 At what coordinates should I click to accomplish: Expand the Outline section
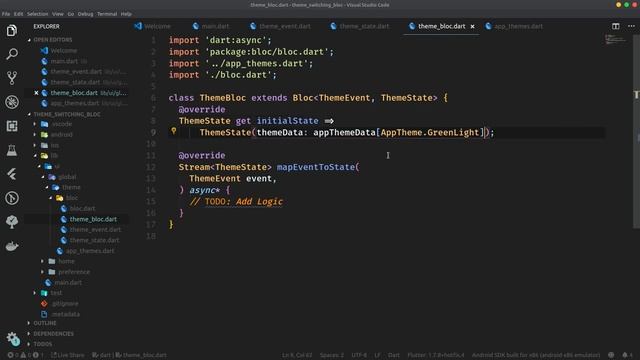tap(45, 323)
